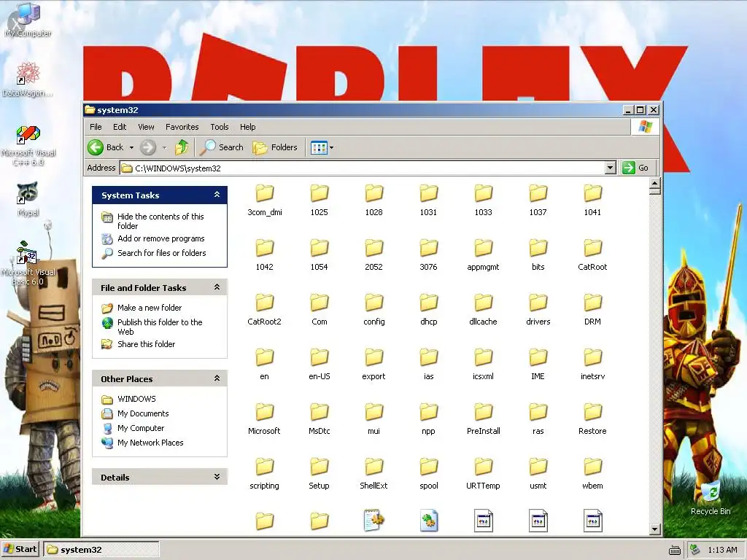747x560 pixels.
Task: Open the Edit menu
Action: point(120,127)
